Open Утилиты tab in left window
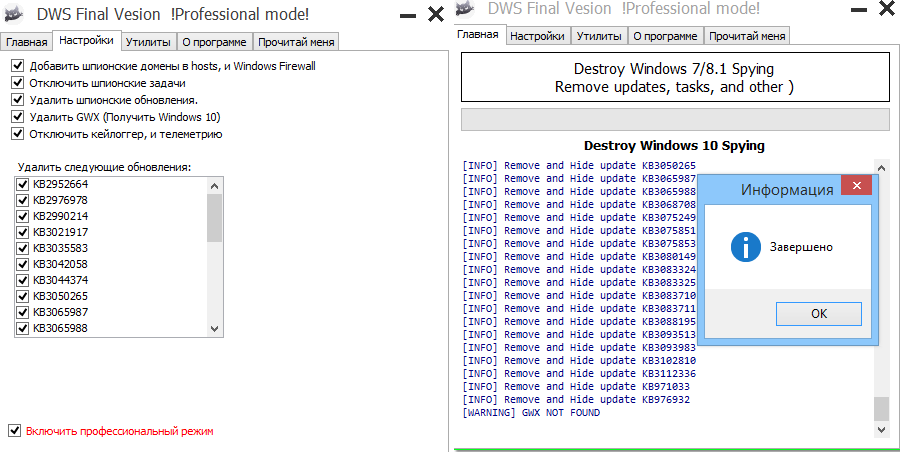 pos(148,42)
